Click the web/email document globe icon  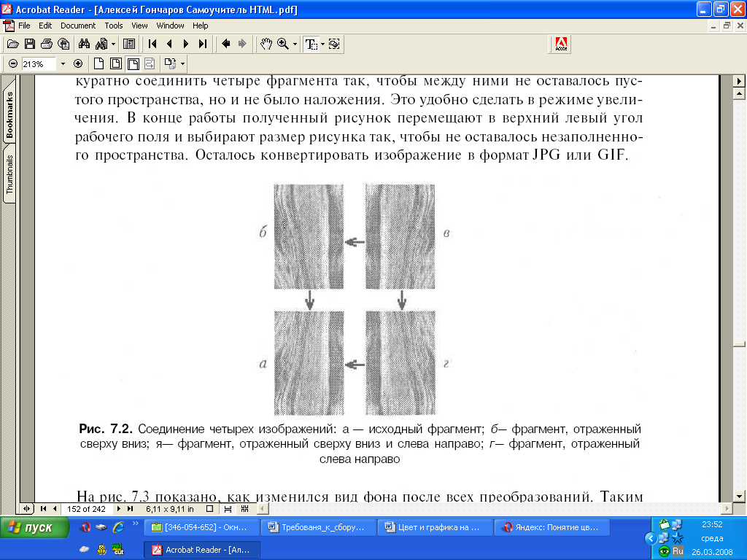(63, 44)
